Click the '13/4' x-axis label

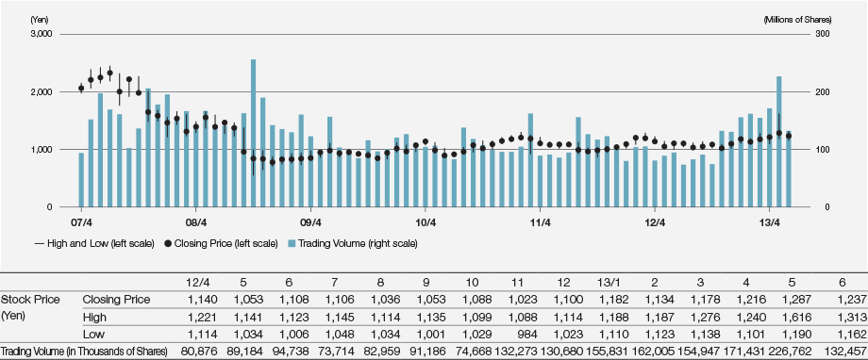[770, 223]
